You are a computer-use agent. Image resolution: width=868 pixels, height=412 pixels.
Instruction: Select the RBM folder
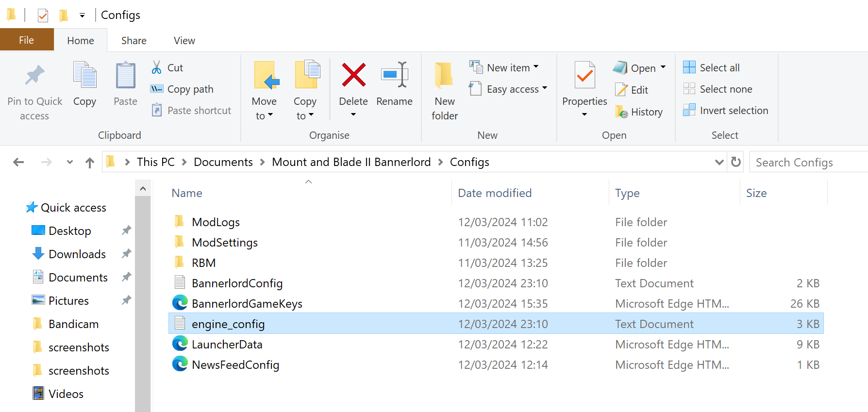pos(203,263)
